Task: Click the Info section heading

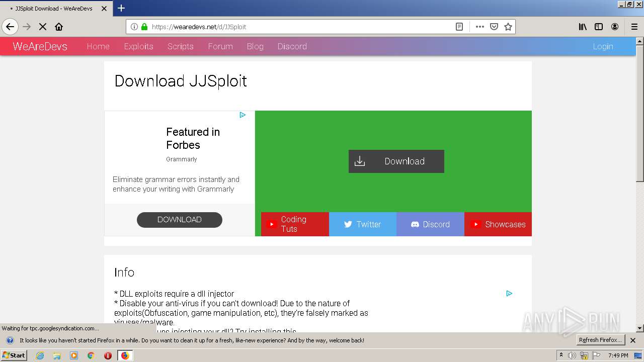Action: 124,273
